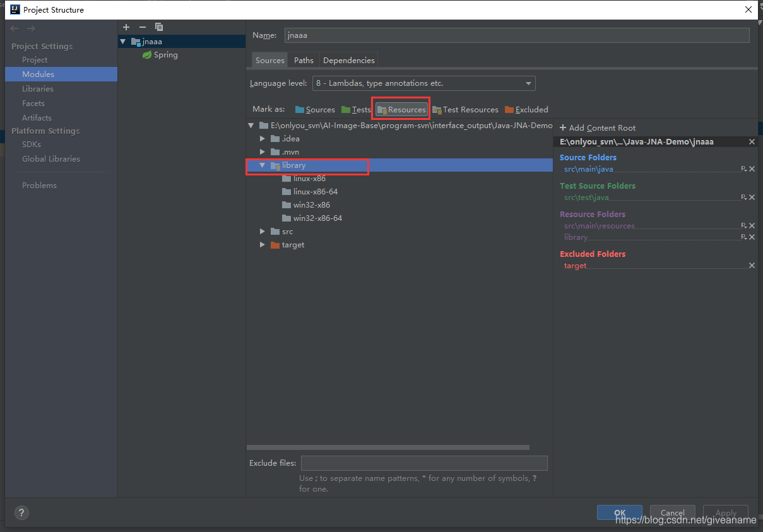Image resolution: width=763 pixels, height=532 pixels.
Task: Open Language level dropdown
Action: (x=424, y=83)
